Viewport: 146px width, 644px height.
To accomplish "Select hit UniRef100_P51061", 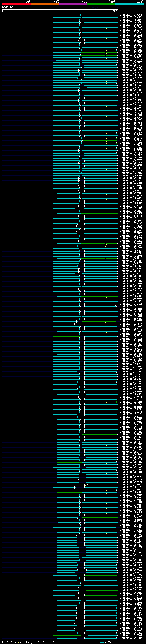I will [131, 85].
